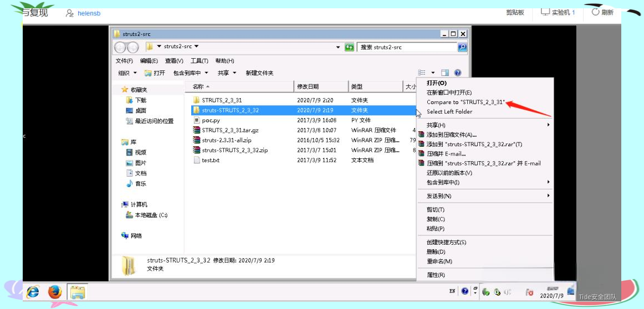
Task: Expand the 发送到(N) context submenu
Action: tap(548, 195)
